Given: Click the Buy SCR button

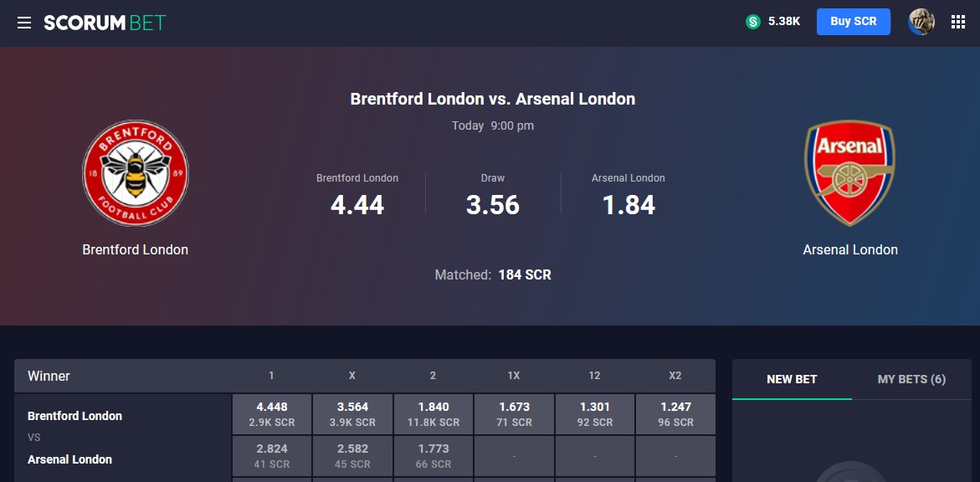Looking at the screenshot, I should point(853,21).
